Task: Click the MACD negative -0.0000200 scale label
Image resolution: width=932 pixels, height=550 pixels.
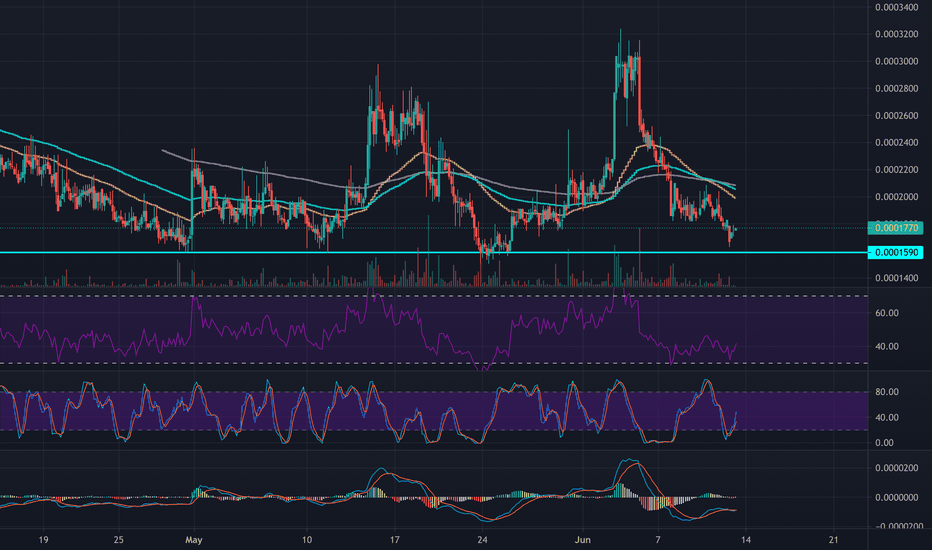Action: tap(899, 526)
